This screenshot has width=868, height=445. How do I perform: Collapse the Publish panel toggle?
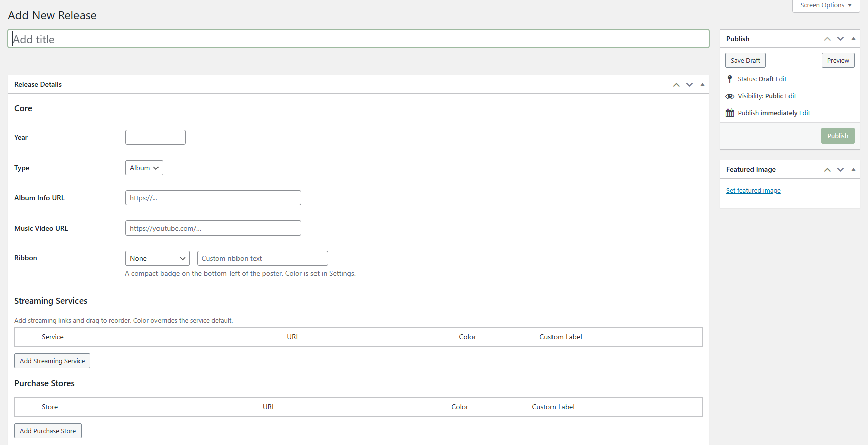coord(853,39)
